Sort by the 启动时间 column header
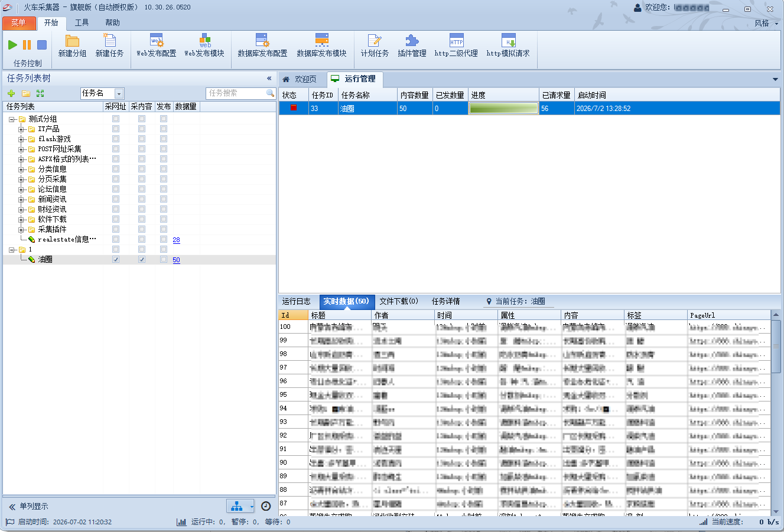Image resolution: width=784 pixels, height=532 pixels. [677, 95]
